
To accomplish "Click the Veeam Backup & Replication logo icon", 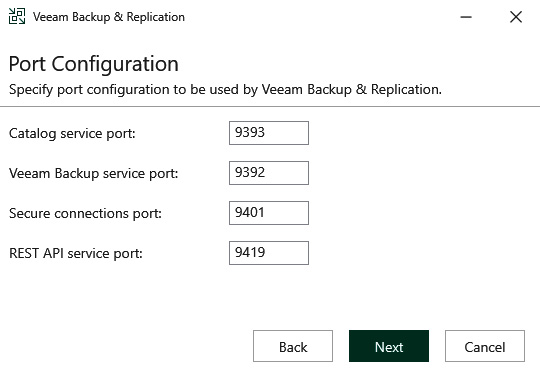I will click(17, 17).
